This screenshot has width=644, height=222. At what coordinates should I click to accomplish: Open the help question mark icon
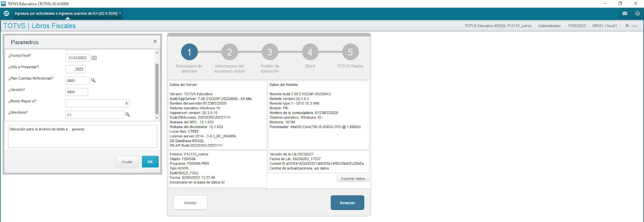637,13
